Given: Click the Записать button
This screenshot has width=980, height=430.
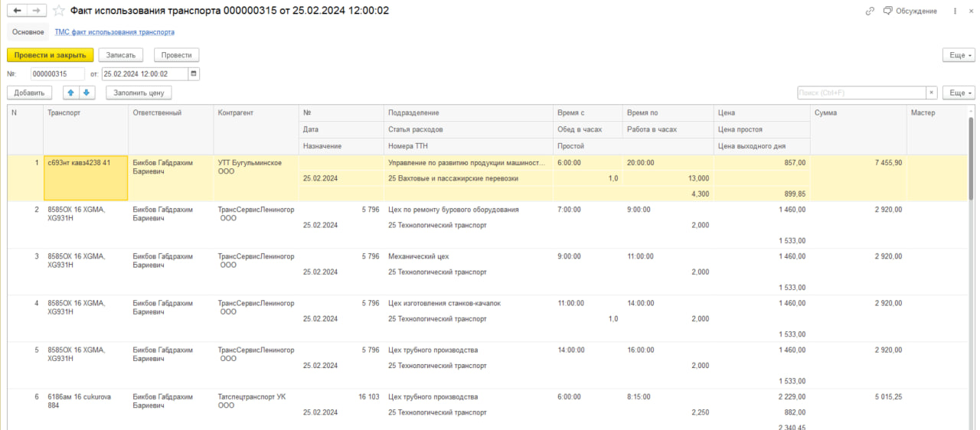Looking at the screenshot, I should 121,55.
